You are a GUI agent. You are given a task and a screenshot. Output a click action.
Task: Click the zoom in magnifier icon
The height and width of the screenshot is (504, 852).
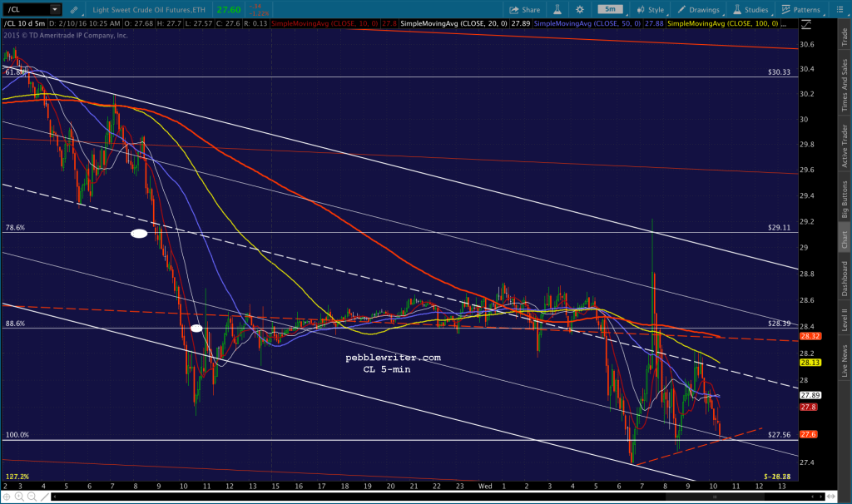[x=20, y=497]
